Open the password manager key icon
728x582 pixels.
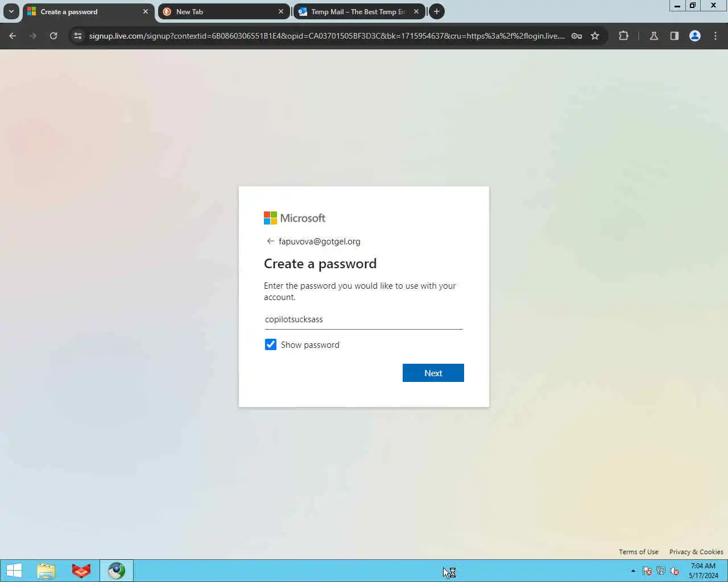pos(577,36)
